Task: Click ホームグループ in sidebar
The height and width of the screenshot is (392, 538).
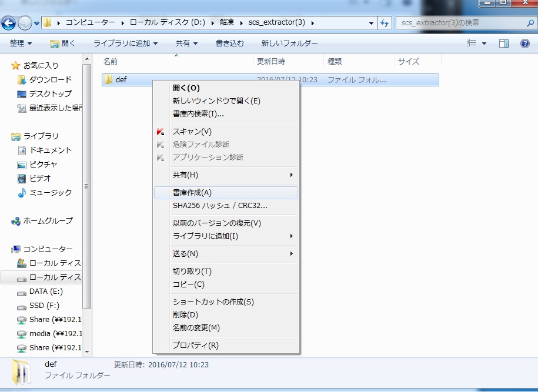Action: [42, 221]
